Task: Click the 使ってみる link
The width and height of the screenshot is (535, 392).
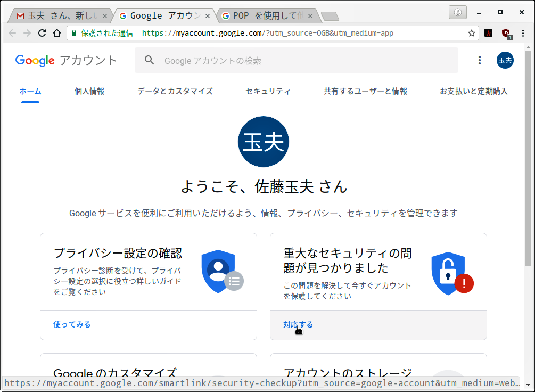Action: 72,324
